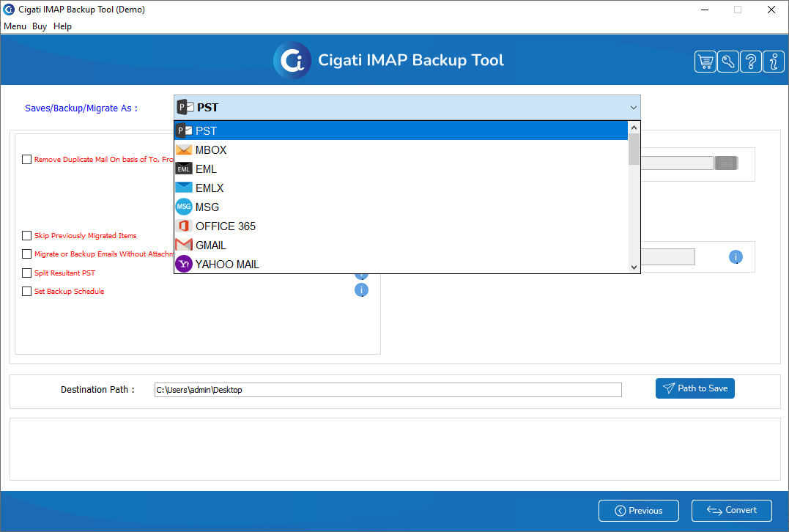Screen dimensions: 789x532
Task: Click the dropdown list scroll up arrow
Action: point(634,128)
